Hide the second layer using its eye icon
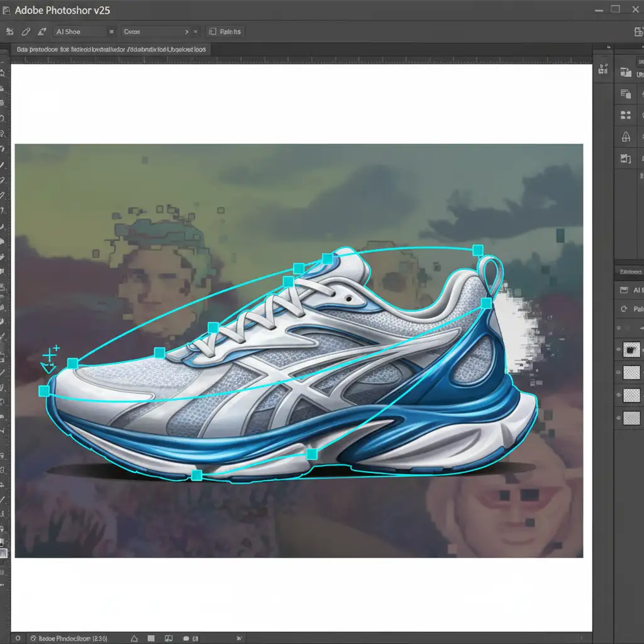This screenshot has width=644, height=644. click(x=619, y=372)
